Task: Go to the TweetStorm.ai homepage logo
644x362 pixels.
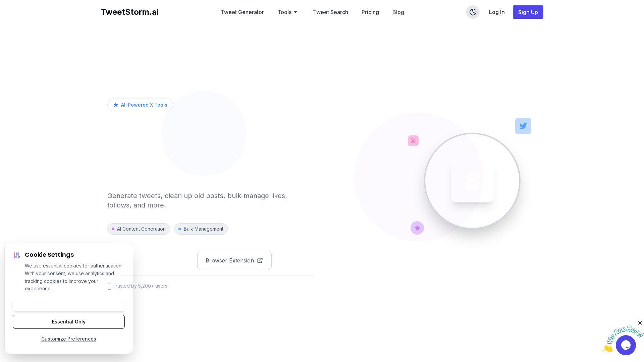Action: pyautogui.click(x=129, y=12)
